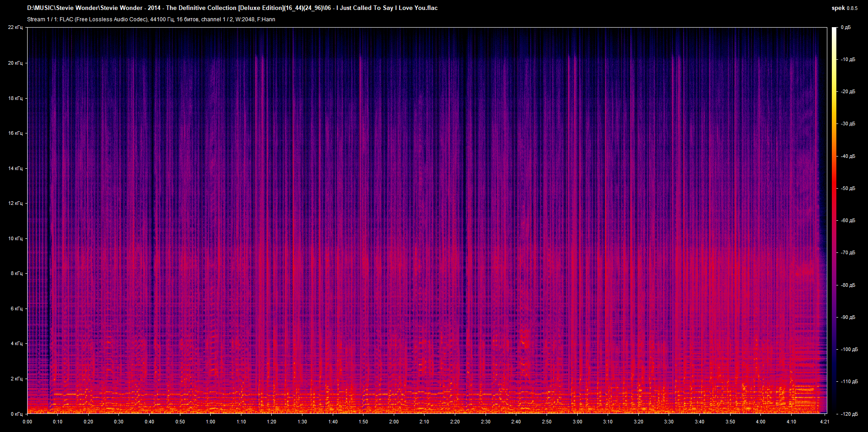Click the 'spek 0.8.5' version label
The image size is (868, 432).
[844, 8]
